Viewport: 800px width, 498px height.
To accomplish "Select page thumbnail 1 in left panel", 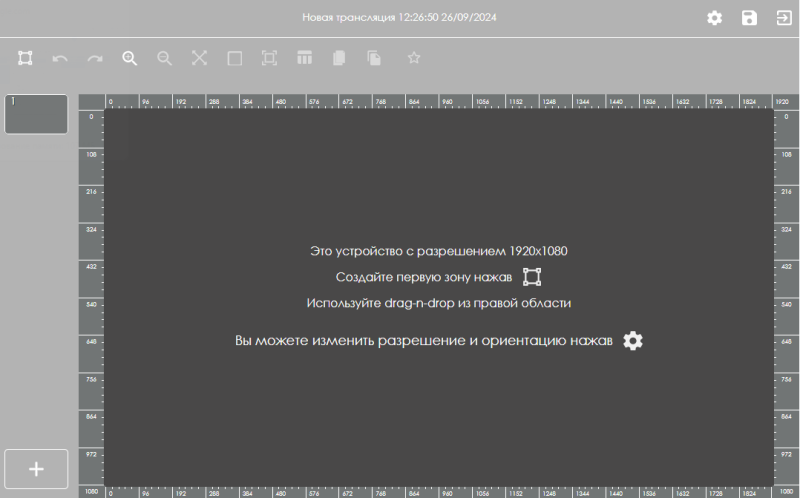I will [36, 114].
